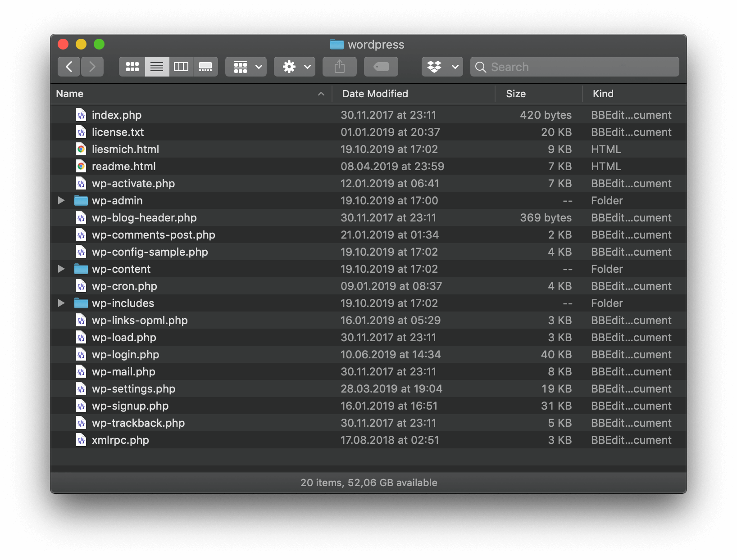Image resolution: width=737 pixels, height=560 pixels.
Task: Click the Share toolbar button
Action: [x=340, y=67]
